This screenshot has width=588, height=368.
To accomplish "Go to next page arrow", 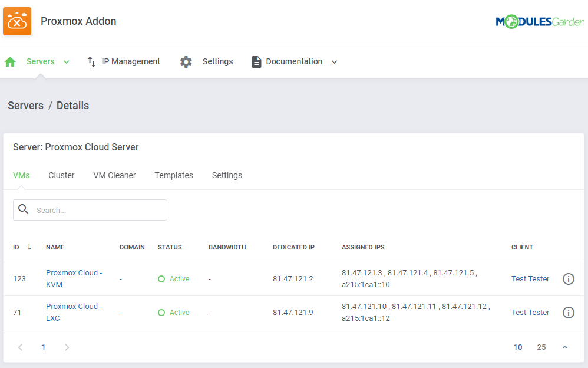I will coord(67,347).
